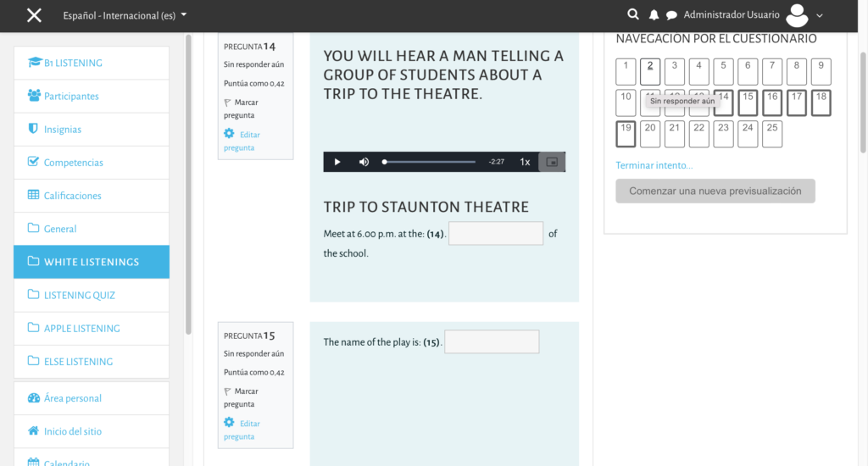
Task: Open the Español - Internacional language dropdown
Action: pyautogui.click(x=125, y=15)
